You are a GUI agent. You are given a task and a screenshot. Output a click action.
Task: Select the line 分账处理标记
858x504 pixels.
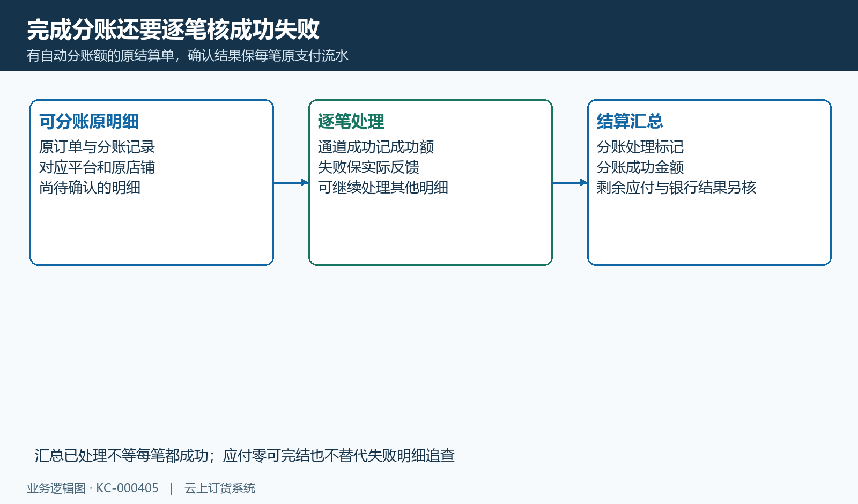pyautogui.click(x=640, y=147)
